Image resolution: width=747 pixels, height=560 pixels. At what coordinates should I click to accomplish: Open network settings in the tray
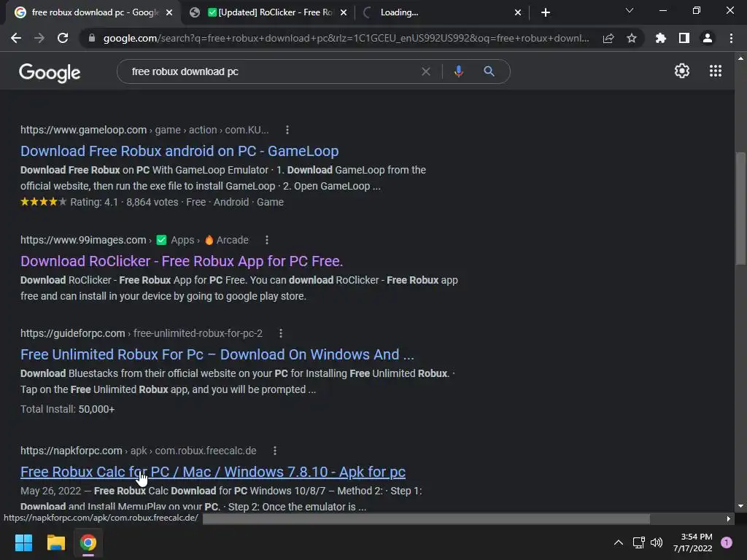click(638, 542)
